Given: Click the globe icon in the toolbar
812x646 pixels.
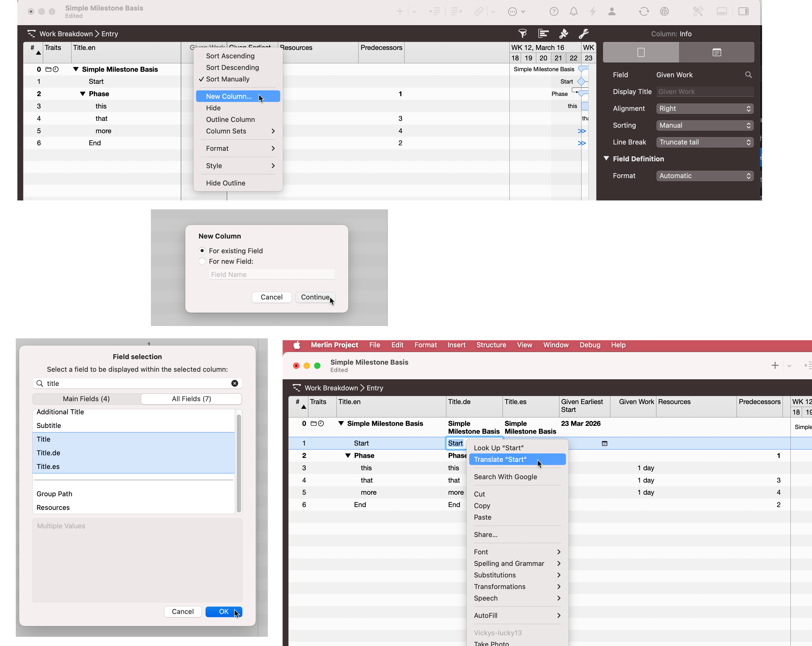Looking at the screenshot, I should [664, 11].
